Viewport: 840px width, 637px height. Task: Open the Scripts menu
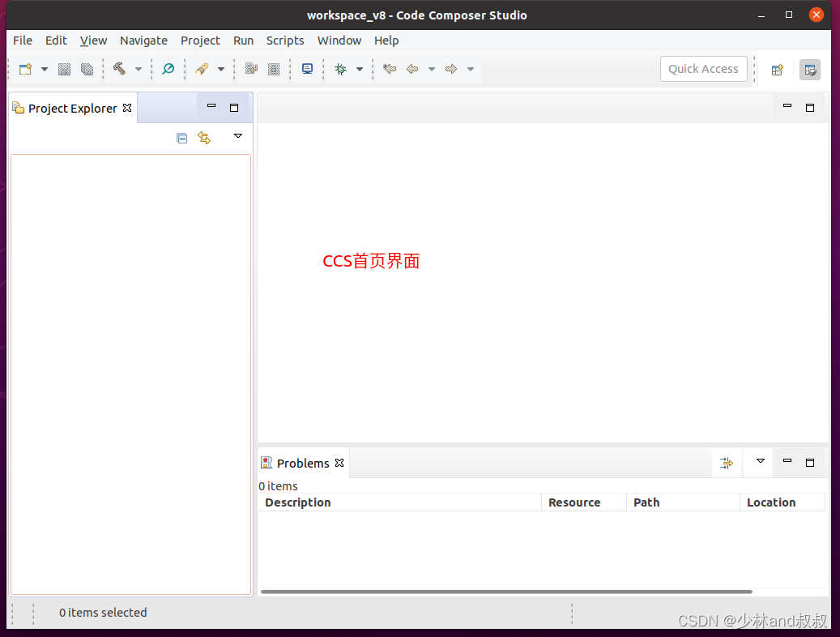pos(285,41)
